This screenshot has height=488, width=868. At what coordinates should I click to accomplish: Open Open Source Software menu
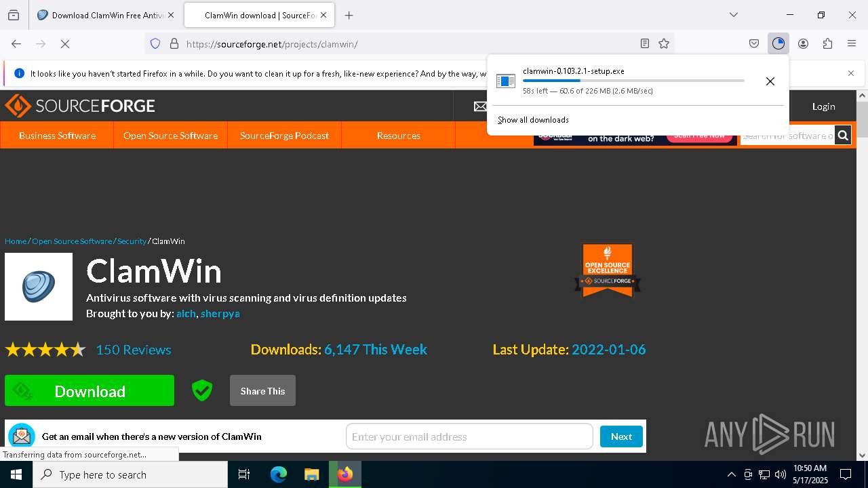tap(170, 136)
